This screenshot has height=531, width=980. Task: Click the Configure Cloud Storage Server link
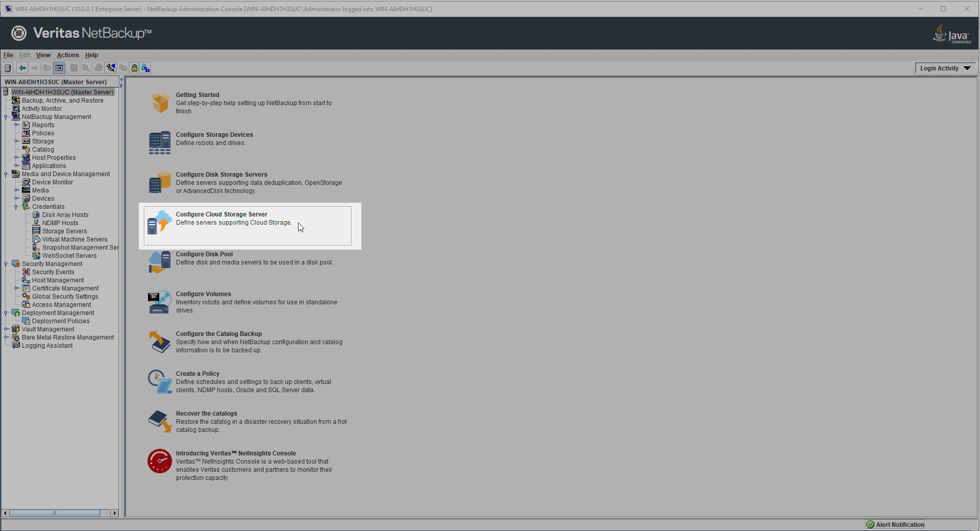[222, 214]
